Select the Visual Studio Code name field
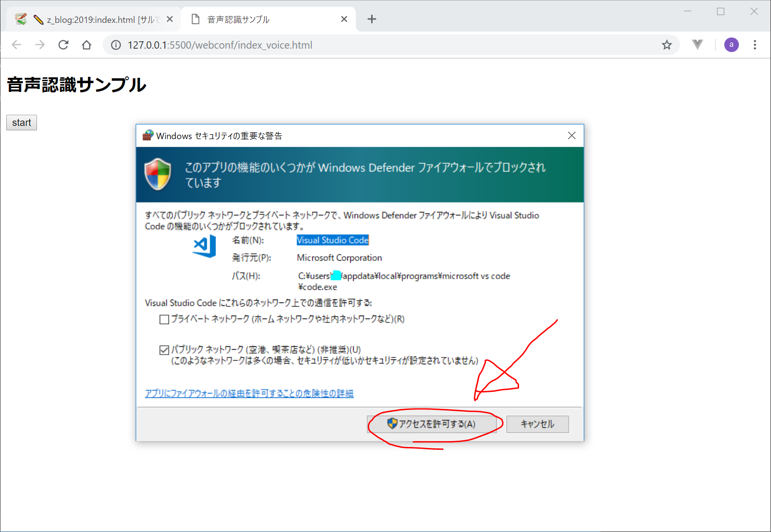Screen dimensions: 771x532 pos(333,240)
